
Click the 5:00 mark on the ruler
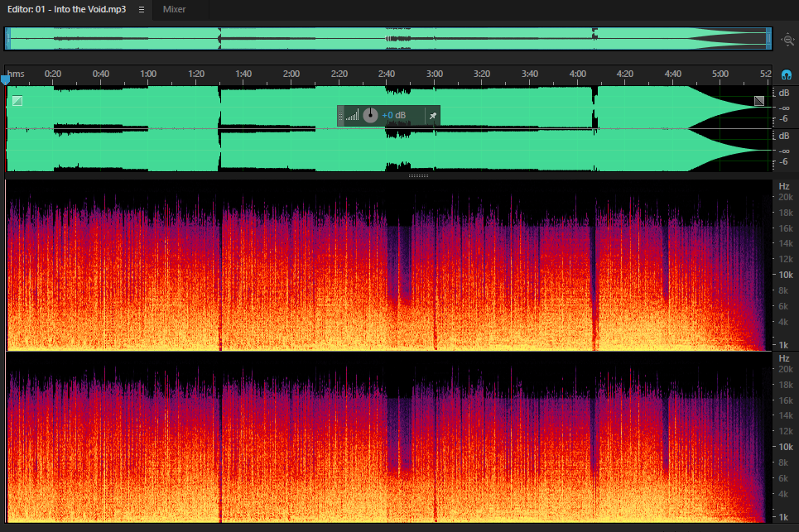click(720, 74)
